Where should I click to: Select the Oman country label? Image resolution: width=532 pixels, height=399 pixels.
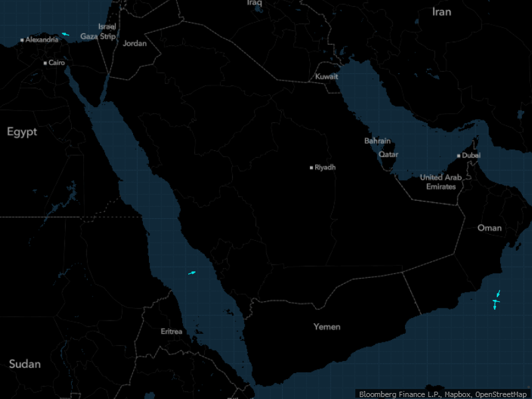tap(489, 228)
